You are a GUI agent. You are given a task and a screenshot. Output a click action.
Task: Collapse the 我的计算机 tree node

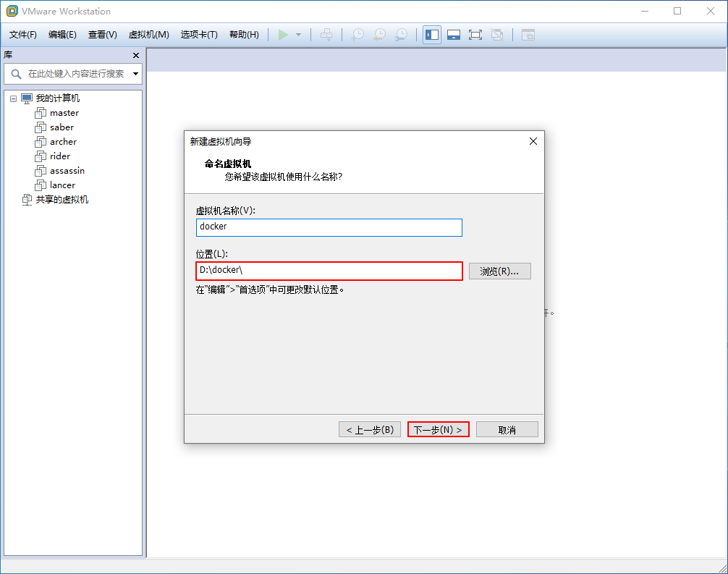point(13,98)
